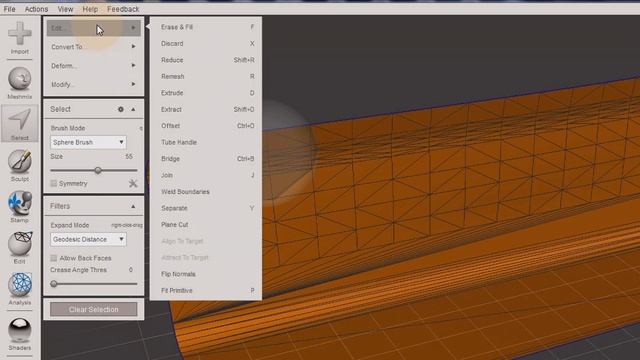Select Fit Primitive command
The width and height of the screenshot is (640, 360).
point(206,290)
